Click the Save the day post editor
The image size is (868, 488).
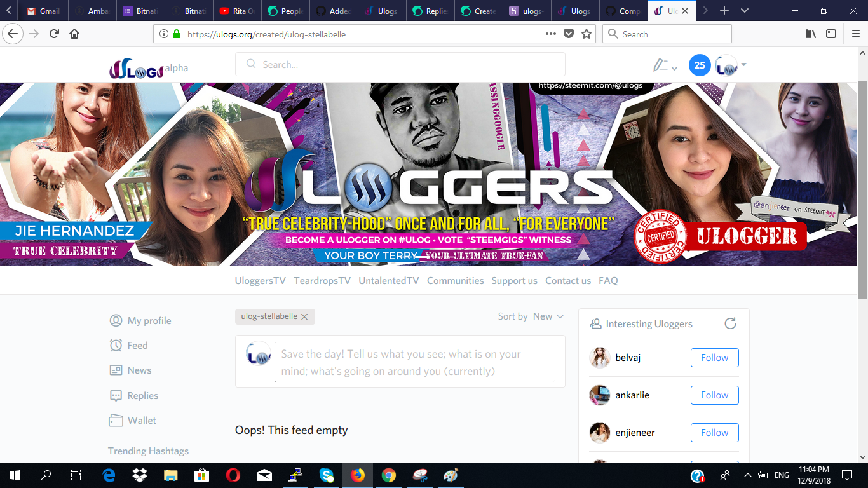tap(400, 362)
